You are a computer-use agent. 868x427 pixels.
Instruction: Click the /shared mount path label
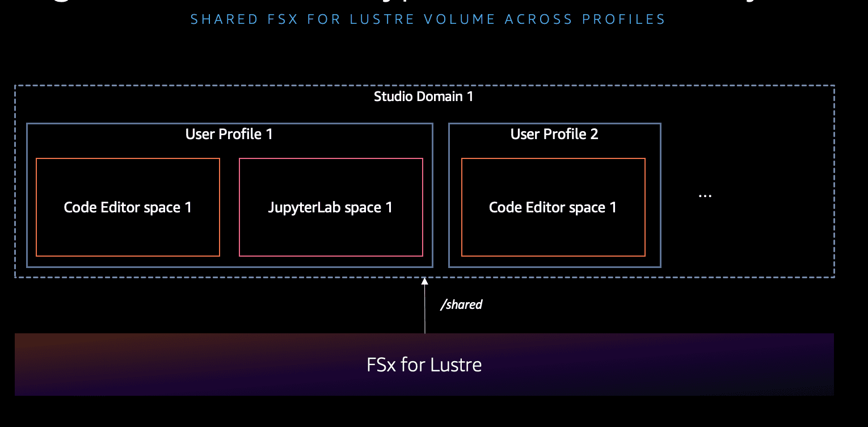click(x=461, y=305)
